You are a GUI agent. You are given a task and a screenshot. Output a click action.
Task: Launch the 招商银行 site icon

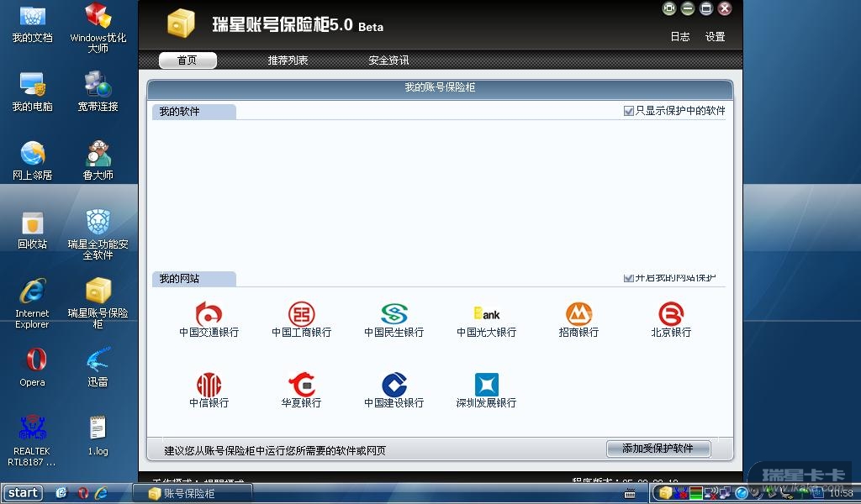(578, 315)
